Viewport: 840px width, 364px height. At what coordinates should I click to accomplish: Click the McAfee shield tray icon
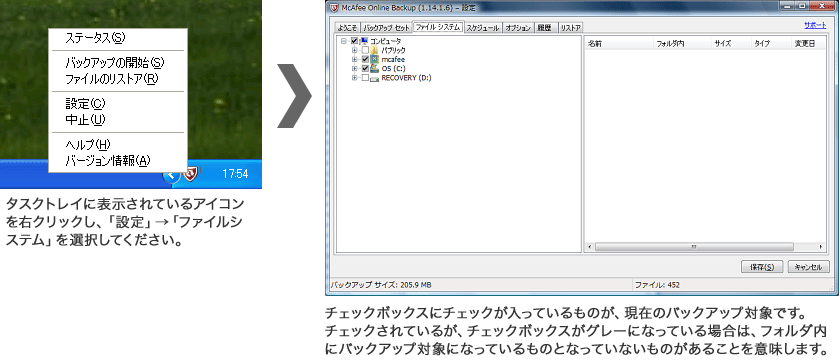coord(191,174)
